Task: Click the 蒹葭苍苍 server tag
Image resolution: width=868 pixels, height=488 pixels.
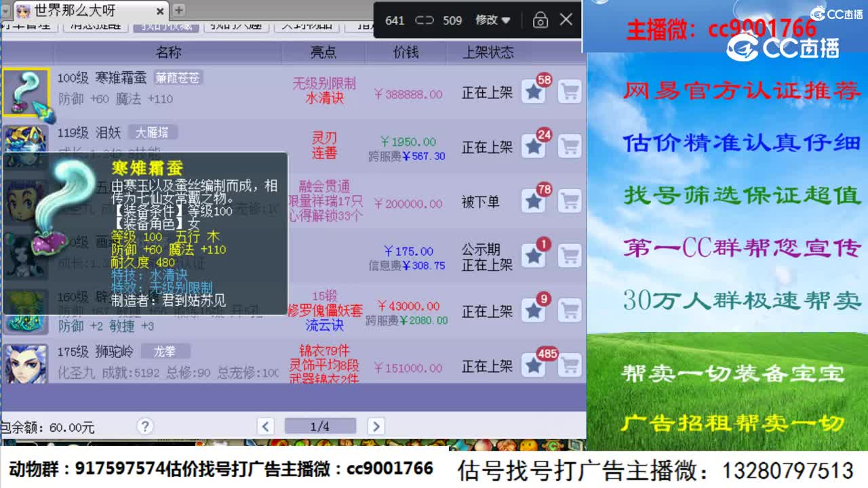Action: [x=178, y=78]
